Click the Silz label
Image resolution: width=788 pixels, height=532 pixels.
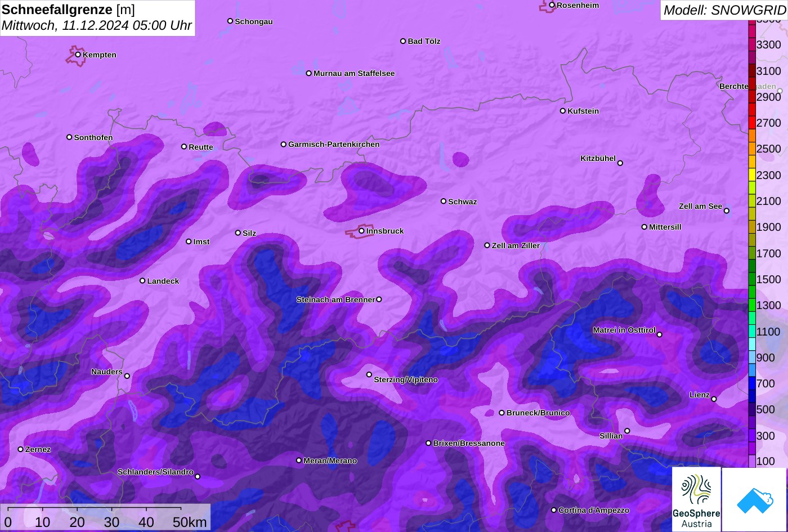249,234
